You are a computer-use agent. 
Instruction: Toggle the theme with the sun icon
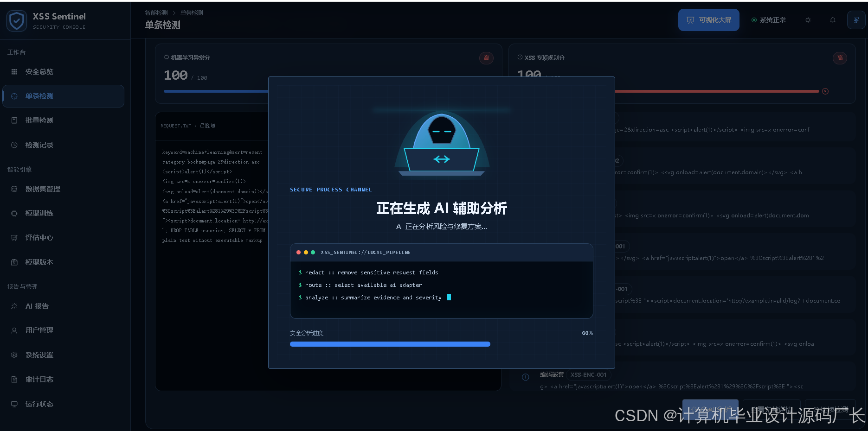pos(808,20)
